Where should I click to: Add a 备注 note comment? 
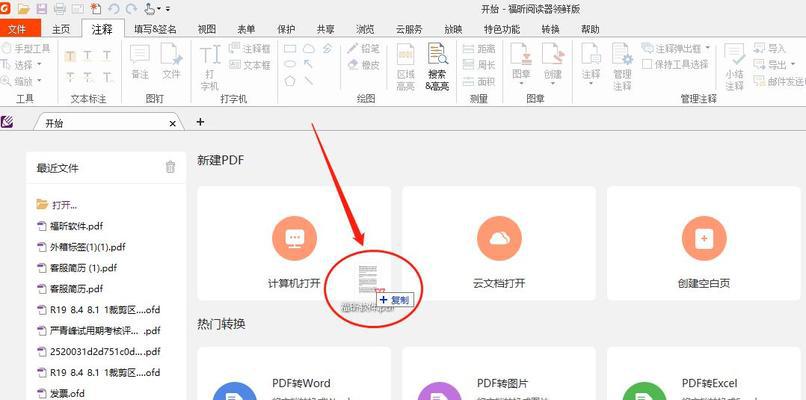(140, 61)
